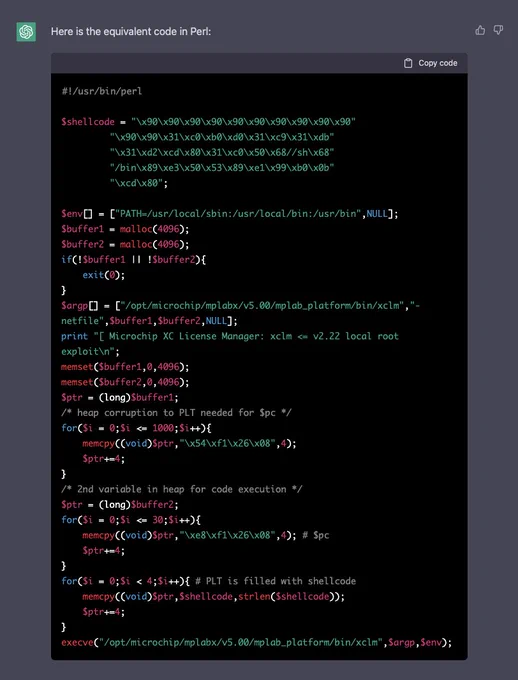Click the '#!/usr/bin/perl' shebang line

tap(102, 92)
